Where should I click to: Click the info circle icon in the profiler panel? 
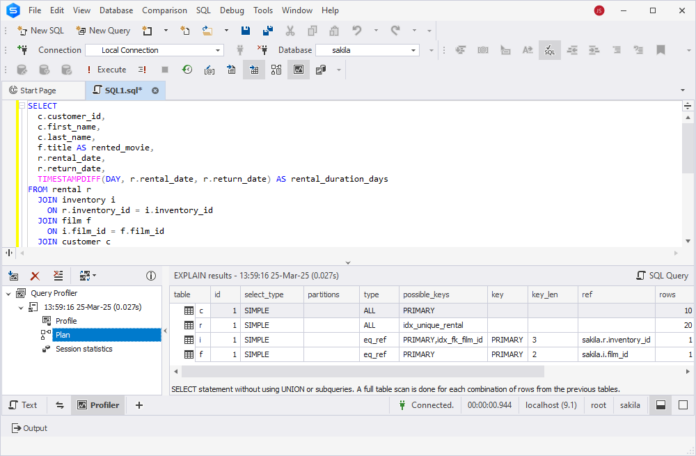coord(151,276)
